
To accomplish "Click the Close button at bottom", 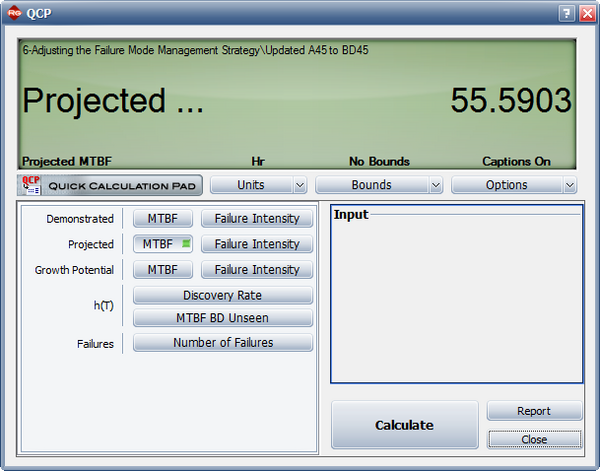I will (533, 439).
